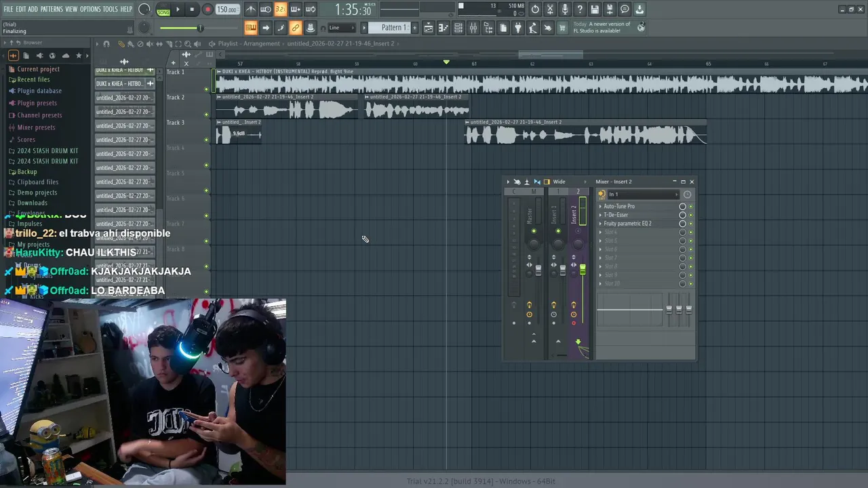Viewport: 868px width, 488px height.
Task: Click the Play button in the transport bar
Action: pos(178,9)
